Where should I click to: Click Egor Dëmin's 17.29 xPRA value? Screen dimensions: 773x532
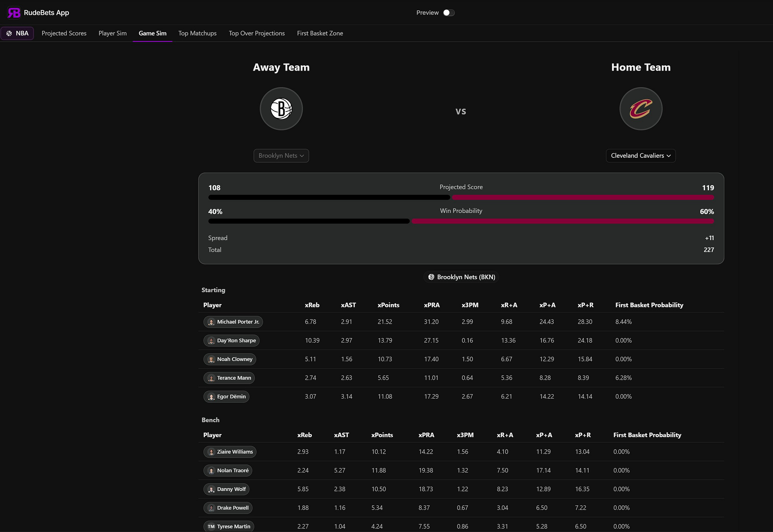tap(431, 397)
